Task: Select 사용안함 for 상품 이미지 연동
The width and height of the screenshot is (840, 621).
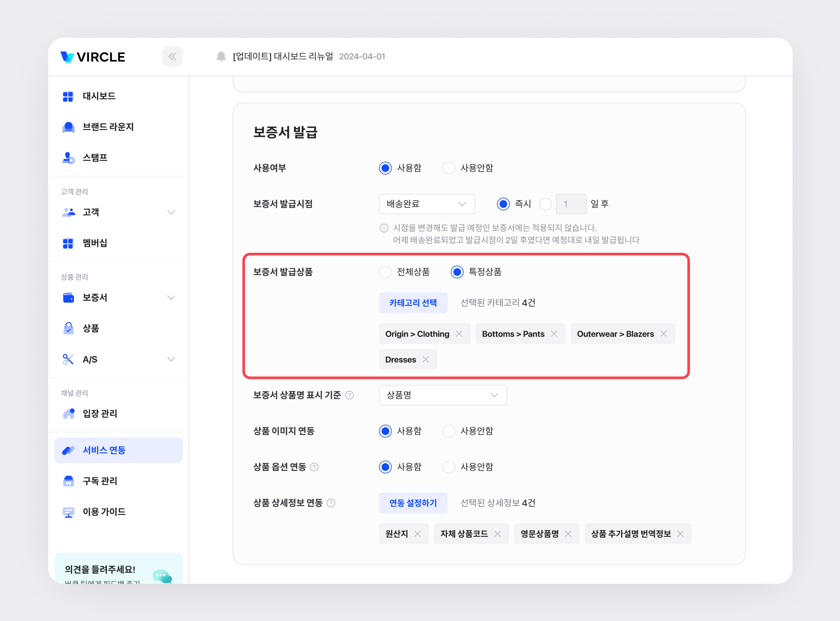Action: (x=448, y=431)
